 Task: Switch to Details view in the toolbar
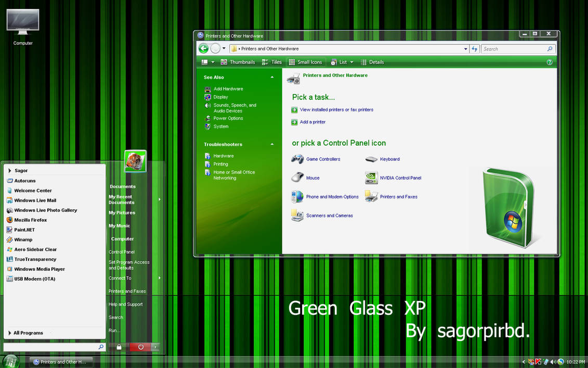click(x=372, y=62)
